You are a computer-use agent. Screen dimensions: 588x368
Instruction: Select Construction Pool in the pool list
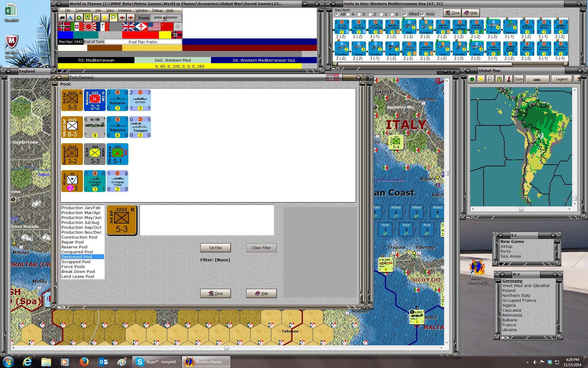(x=79, y=237)
